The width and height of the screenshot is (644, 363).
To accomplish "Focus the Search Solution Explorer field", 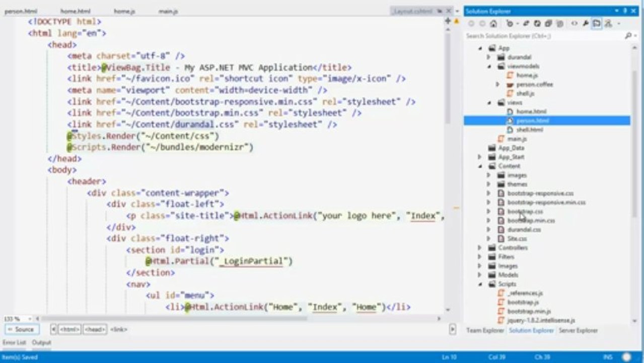I will pos(544,36).
